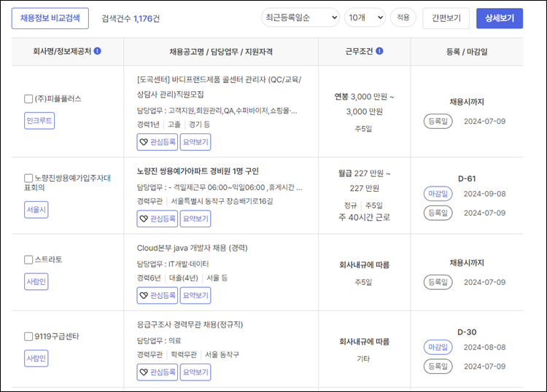Tick the 노량진쌍용예가입주자대표회의 checkbox
Screen dimensions: 547x392
(x=28, y=179)
